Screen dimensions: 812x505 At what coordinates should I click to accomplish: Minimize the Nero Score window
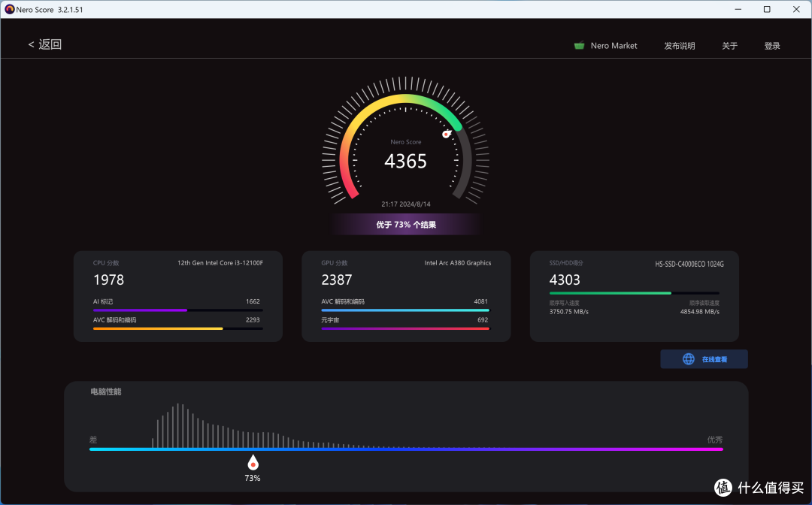click(x=738, y=9)
